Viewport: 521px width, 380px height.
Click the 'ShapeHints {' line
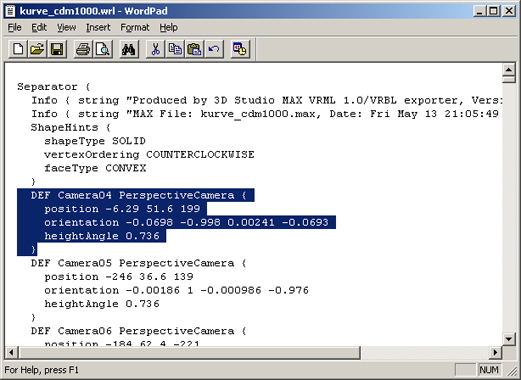pyautogui.click(x=70, y=127)
